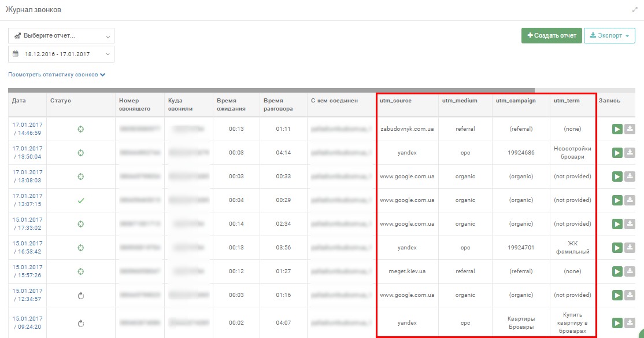644x338 pixels.
Task: Click 'Запись' column header
Action: [x=609, y=100]
